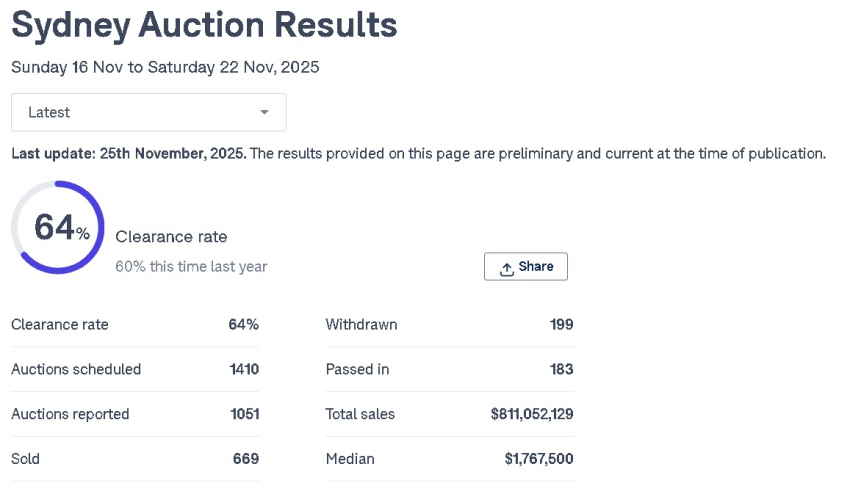Click the Median price $1,767,500
Image resolution: width=850 pixels, height=486 pixels.
click(539, 459)
